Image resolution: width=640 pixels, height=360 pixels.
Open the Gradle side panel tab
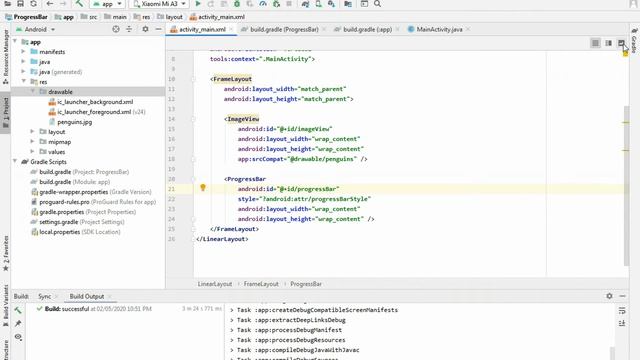pos(634,40)
